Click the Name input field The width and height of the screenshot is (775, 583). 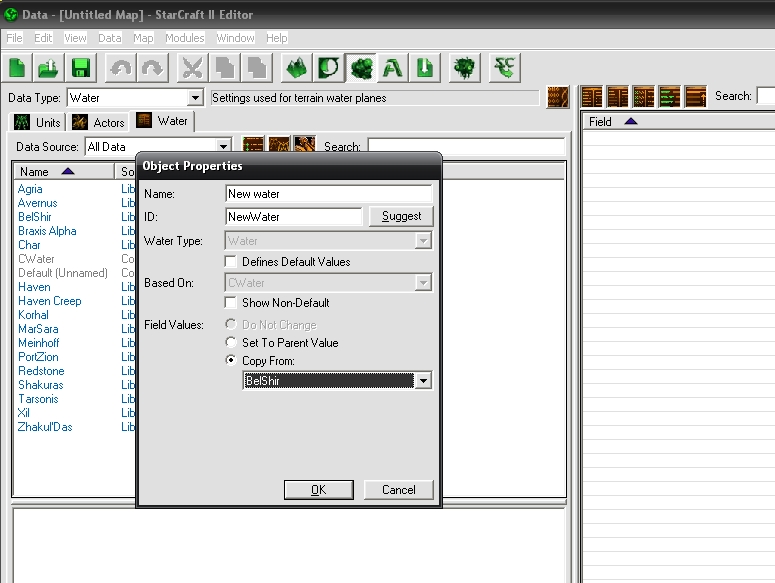click(x=329, y=194)
